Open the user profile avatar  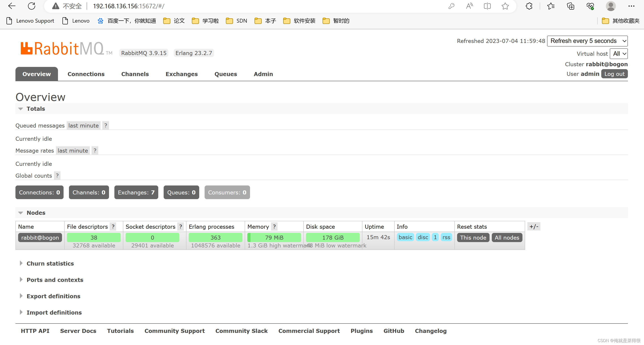point(610,6)
